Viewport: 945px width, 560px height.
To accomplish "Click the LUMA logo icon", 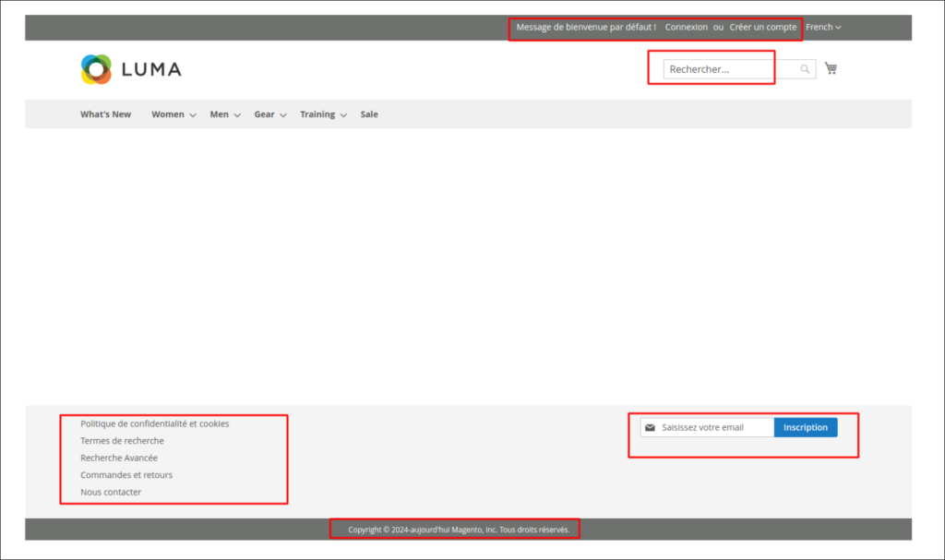I will pyautogui.click(x=96, y=69).
